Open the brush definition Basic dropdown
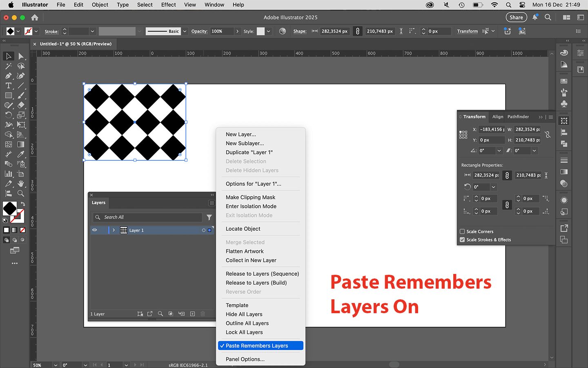 [x=185, y=31]
